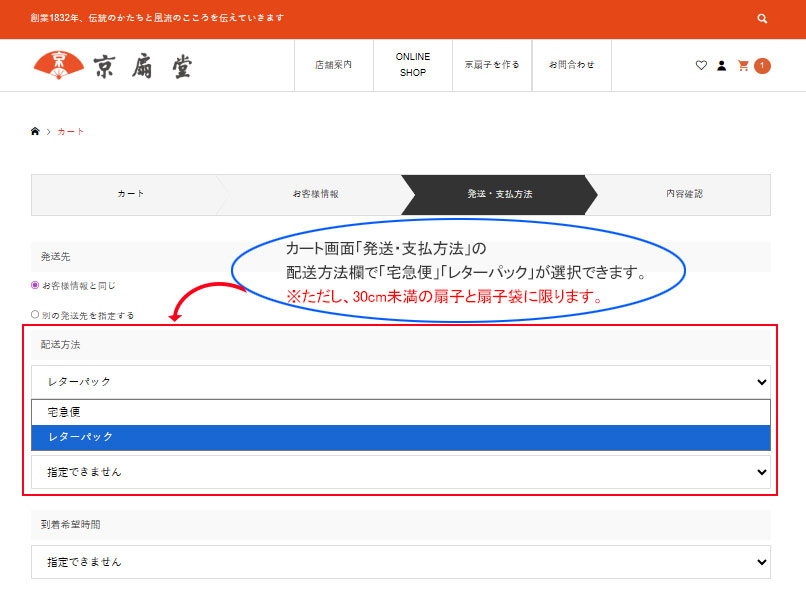Open お問合わせ contact link
Image resolution: width=806 pixels, height=590 pixels.
[x=571, y=65]
